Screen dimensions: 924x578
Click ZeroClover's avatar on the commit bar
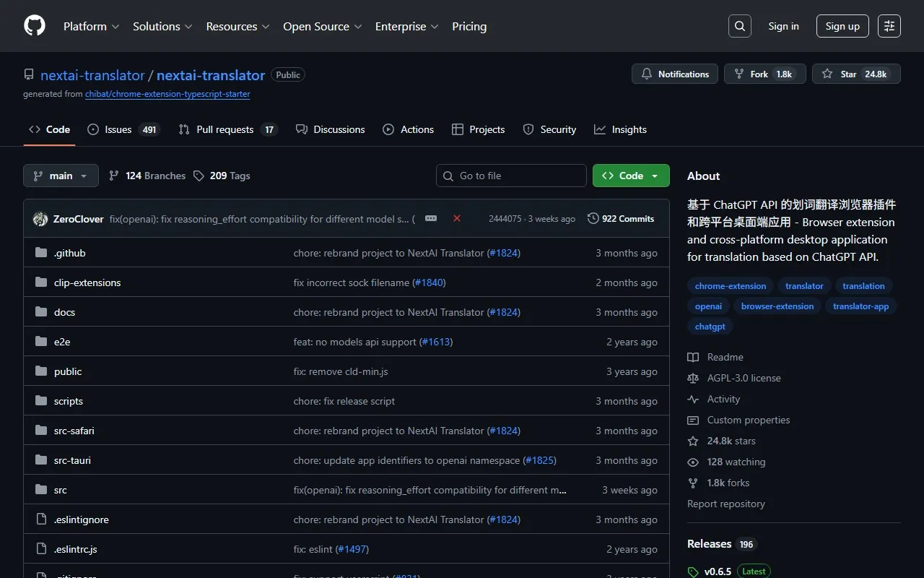[40, 218]
